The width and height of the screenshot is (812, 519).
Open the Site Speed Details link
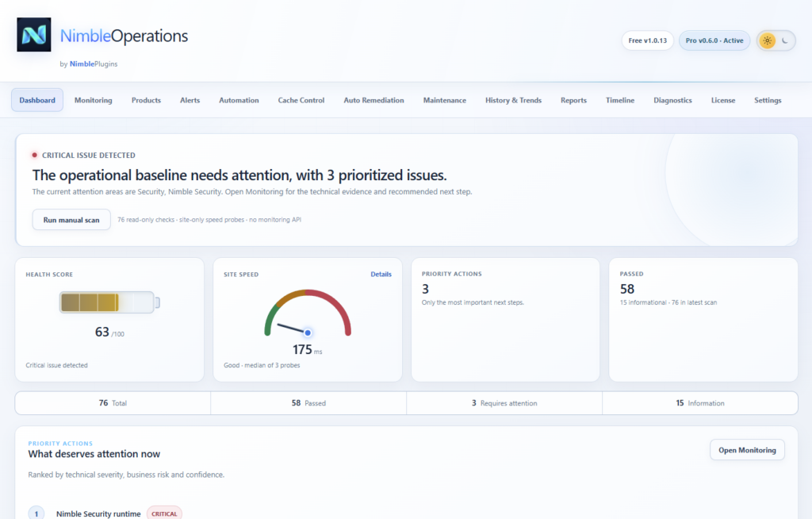tap(381, 275)
